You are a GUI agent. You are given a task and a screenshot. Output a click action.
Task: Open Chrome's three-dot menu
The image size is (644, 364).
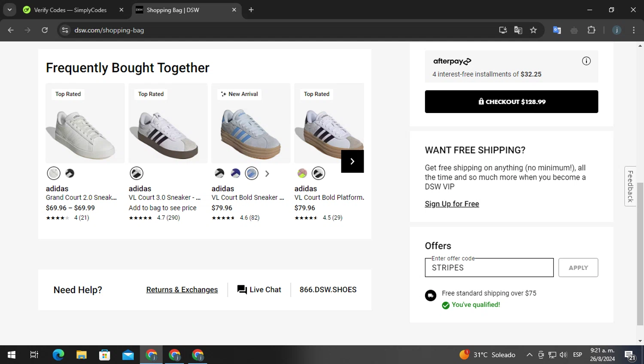[x=634, y=30]
